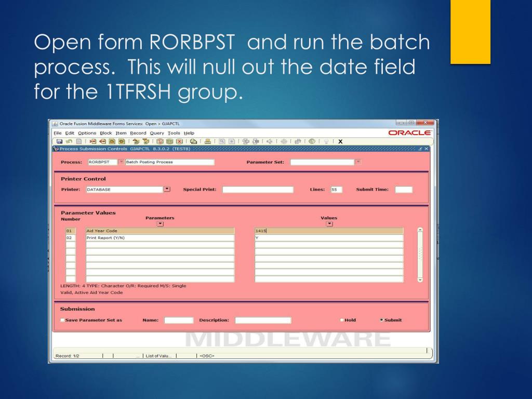Click the Cancel Query toolbar icon
Screen dimensions: 532x399
pos(179,141)
